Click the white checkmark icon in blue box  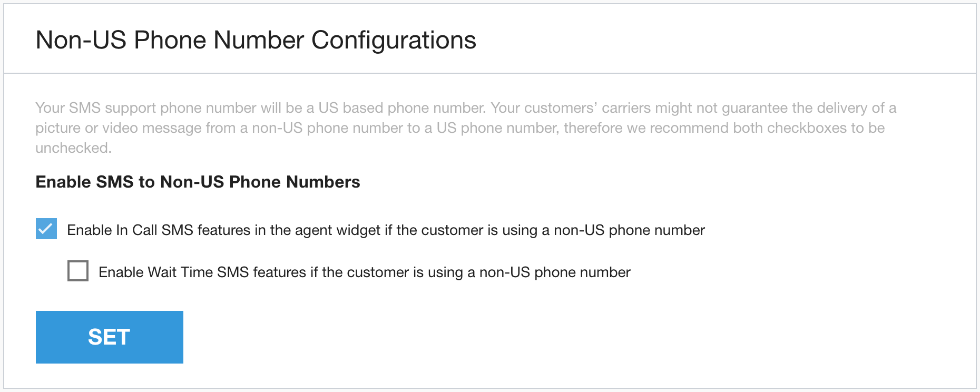point(46,229)
